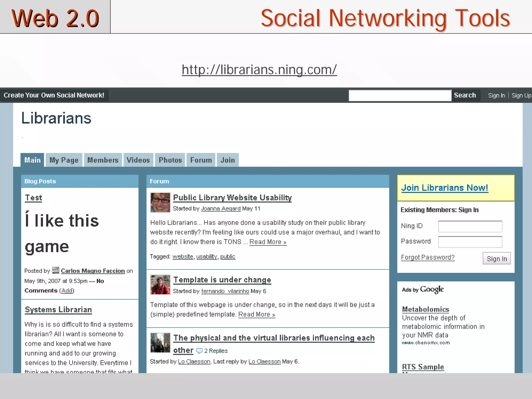
Task: Open the Members tab
Action: (x=103, y=160)
